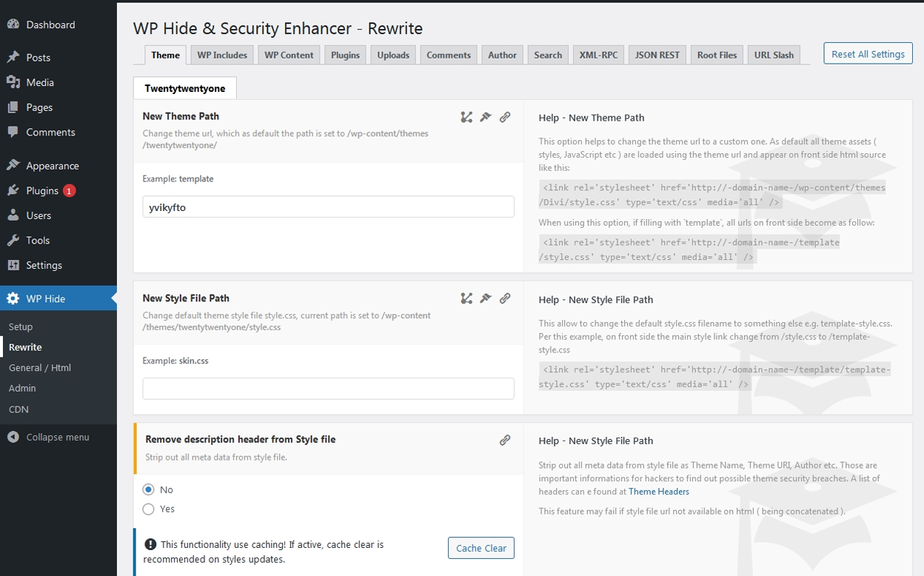
Task: Click the Tools wrench icon in sidebar
Action: point(13,240)
